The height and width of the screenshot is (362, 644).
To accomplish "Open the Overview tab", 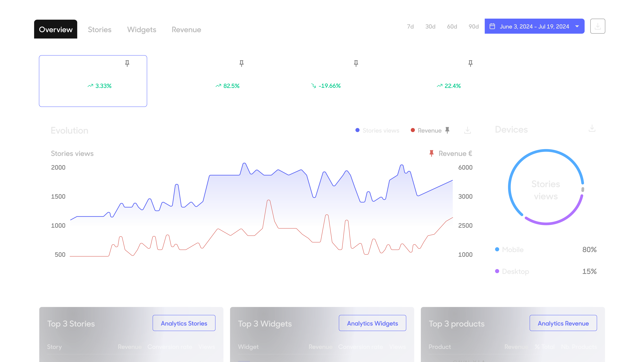I will [x=55, y=29].
